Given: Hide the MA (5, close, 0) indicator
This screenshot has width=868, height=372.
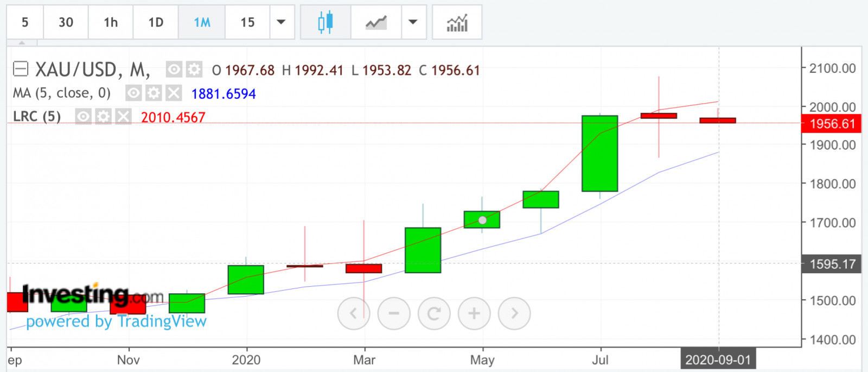Looking at the screenshot, I should point(133,93).
